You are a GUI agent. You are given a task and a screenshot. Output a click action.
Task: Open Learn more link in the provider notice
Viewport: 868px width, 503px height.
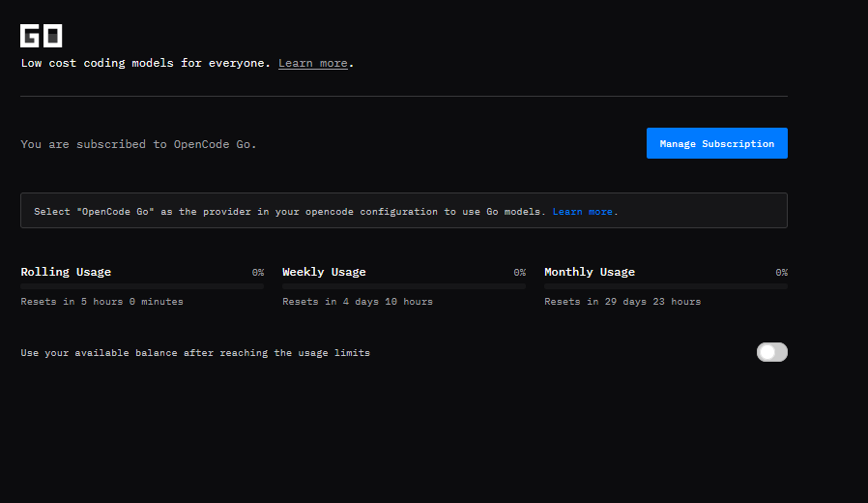(x=582, y=212)
